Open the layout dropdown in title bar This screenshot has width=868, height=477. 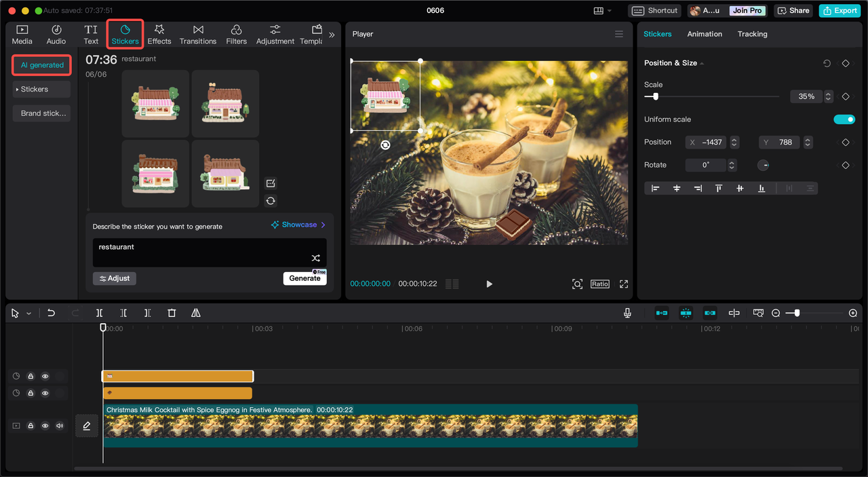(602, 10)
